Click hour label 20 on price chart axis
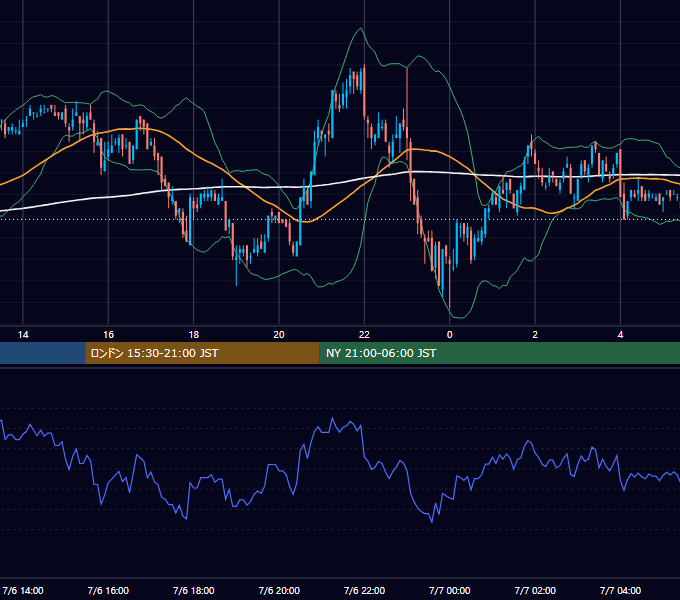Viewport: 680px width, 600px height. point(279,334)
